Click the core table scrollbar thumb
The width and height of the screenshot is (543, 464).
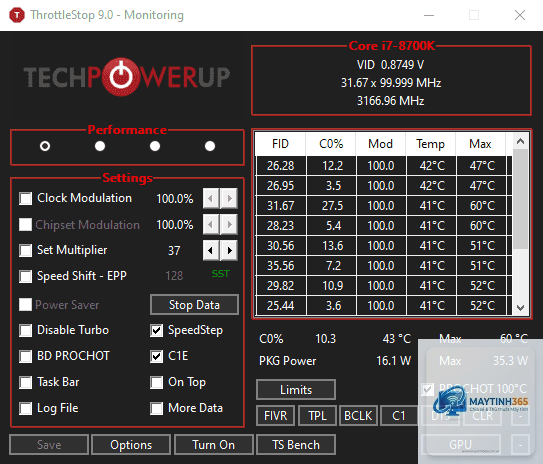(520, 199)
